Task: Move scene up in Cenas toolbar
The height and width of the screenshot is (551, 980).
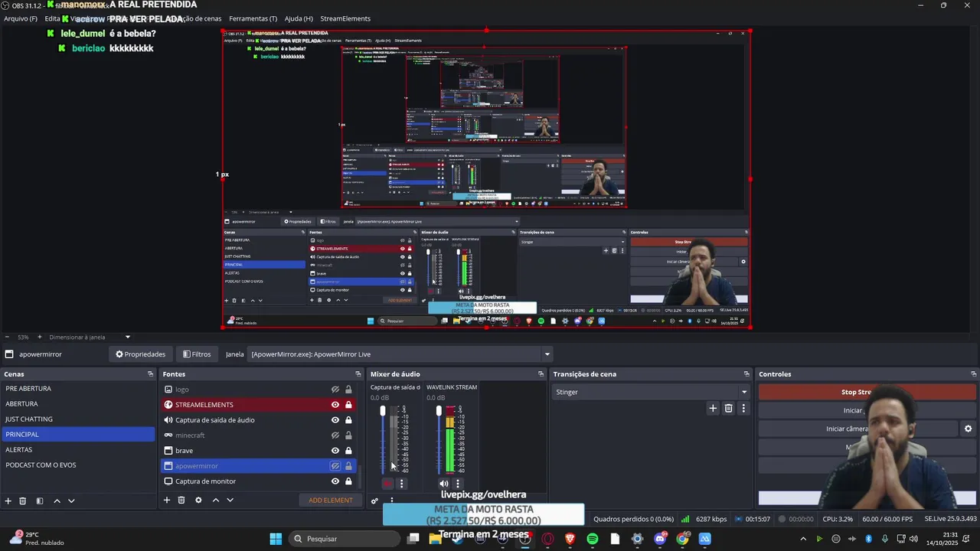Action: click(57, 500)
